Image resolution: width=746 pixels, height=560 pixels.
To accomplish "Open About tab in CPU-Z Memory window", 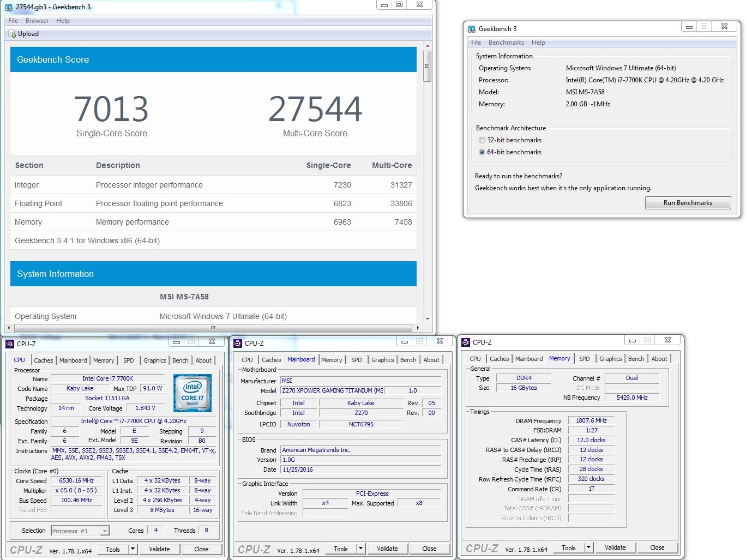I will (659, 359).
